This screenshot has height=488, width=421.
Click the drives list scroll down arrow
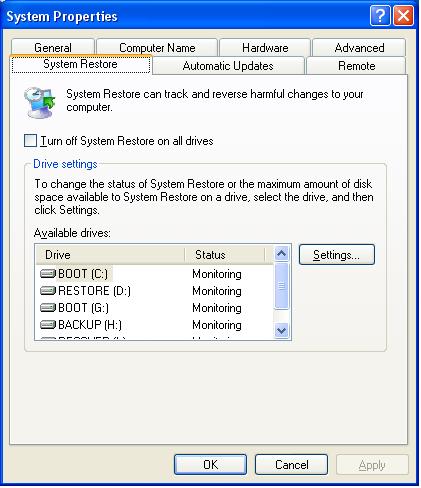281,330
